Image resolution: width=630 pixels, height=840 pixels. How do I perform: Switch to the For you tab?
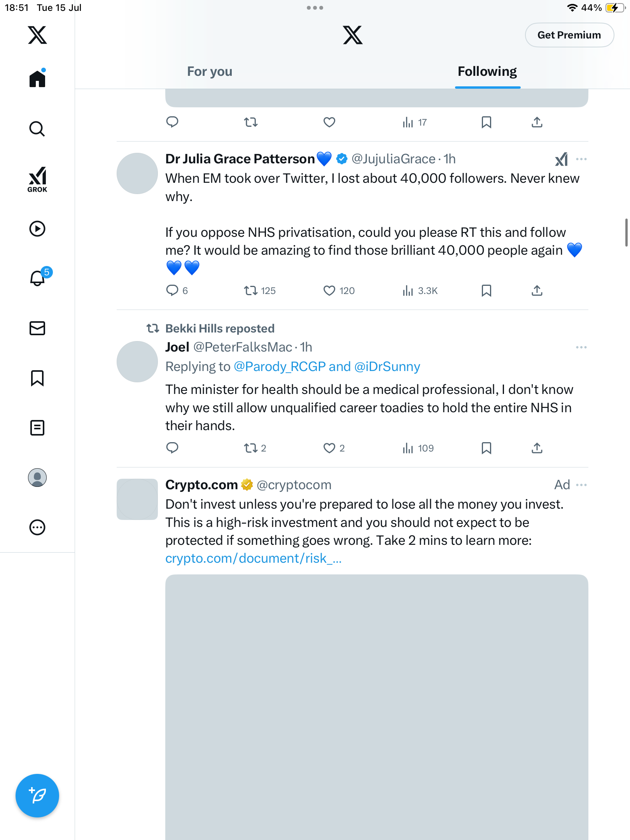coord(210,72)
